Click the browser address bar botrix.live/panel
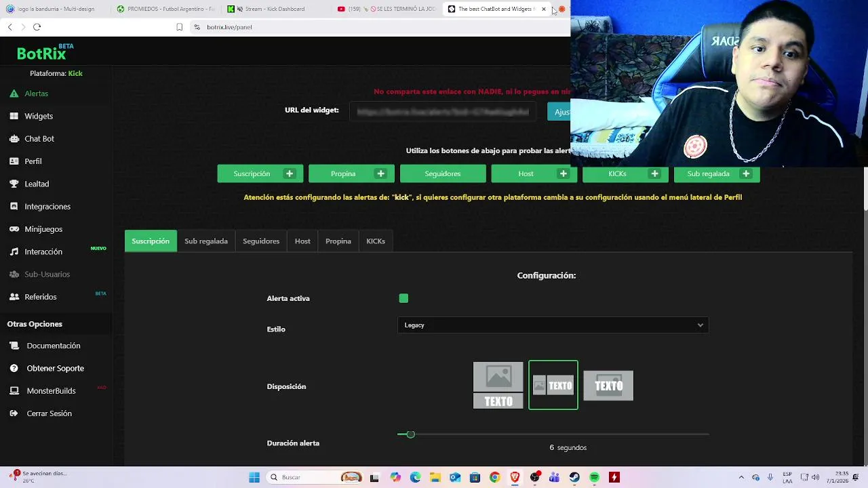 pos(229,27)
